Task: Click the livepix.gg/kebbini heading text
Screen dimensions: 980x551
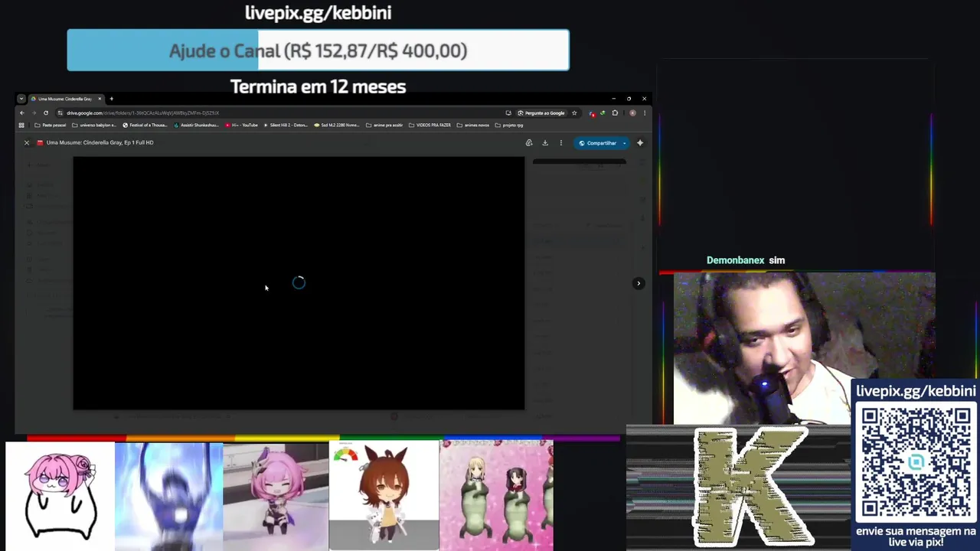Action: 318,13
